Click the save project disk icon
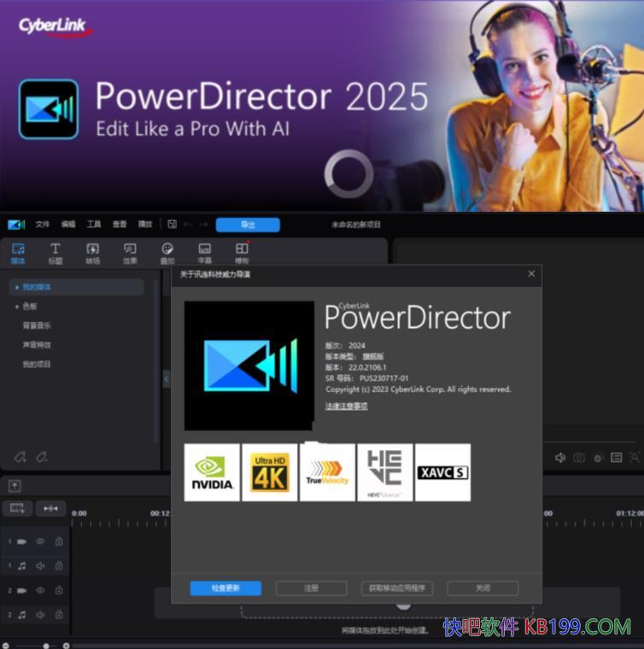This screenshot has width=644, height=649. coord(172,225)
